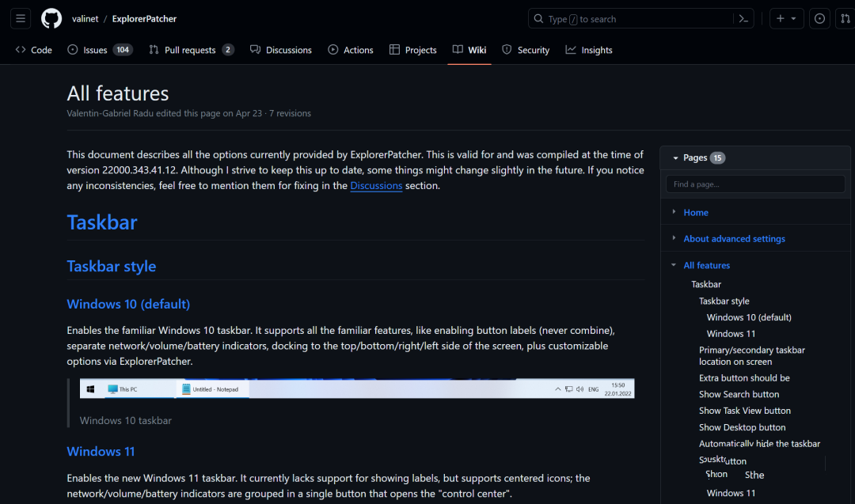
Task: Collapse the Pages section triangle
Action: 675,158
